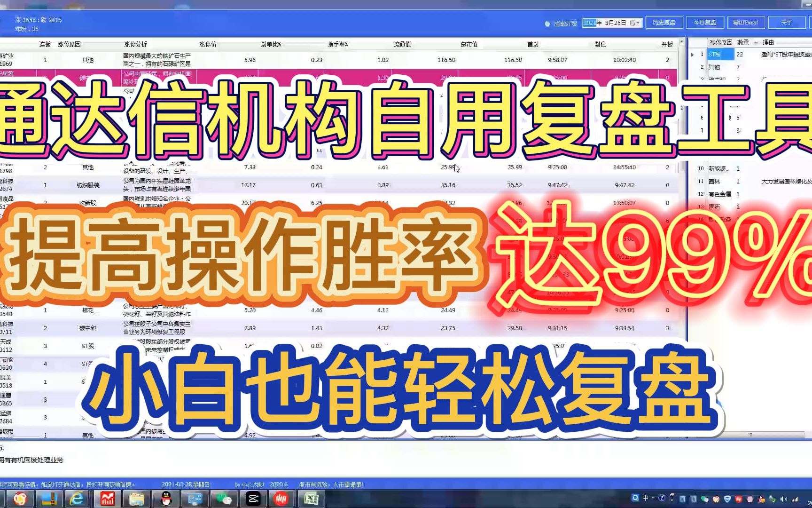Image resolution: width=812 pixels, height=508 pixels.
Task: Select row with first seal time 9:58:07
Action: (338, 60)
